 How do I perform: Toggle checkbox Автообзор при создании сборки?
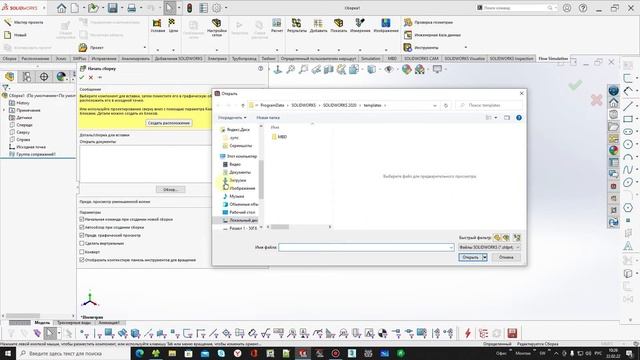(x=82, y=227)
